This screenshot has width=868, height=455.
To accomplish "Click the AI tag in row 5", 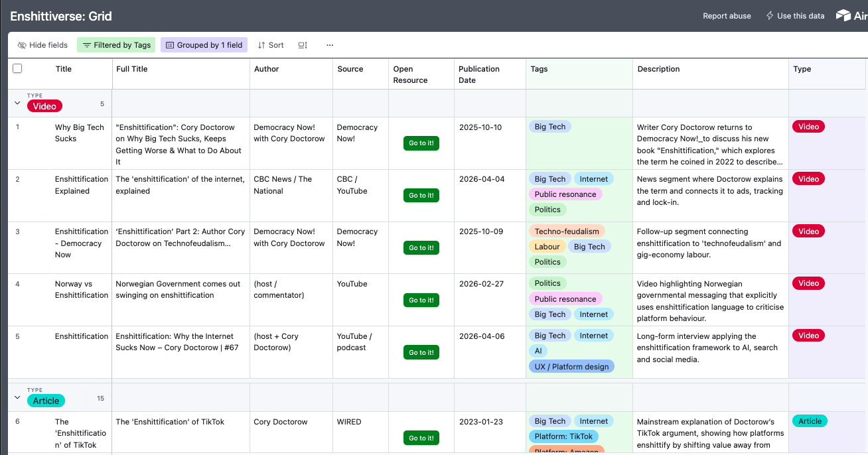I will 538,352.
